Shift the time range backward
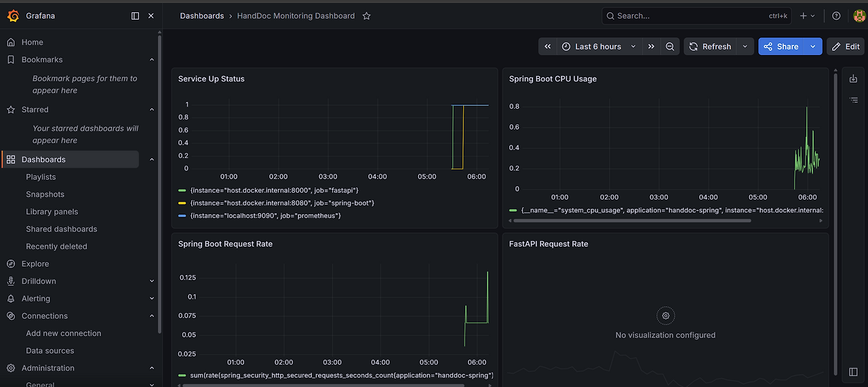Image resolution: width=868 pixels, height=387 pixels. [548, 46]
